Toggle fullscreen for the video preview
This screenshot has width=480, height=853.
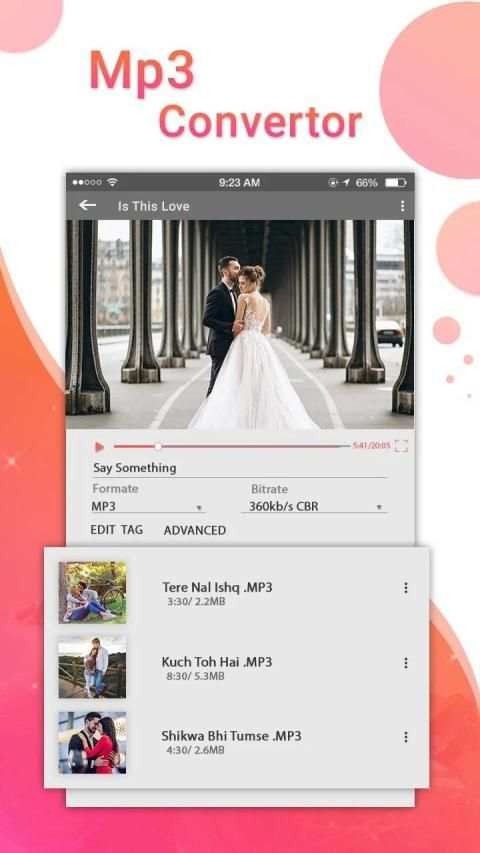pos(401,446)
